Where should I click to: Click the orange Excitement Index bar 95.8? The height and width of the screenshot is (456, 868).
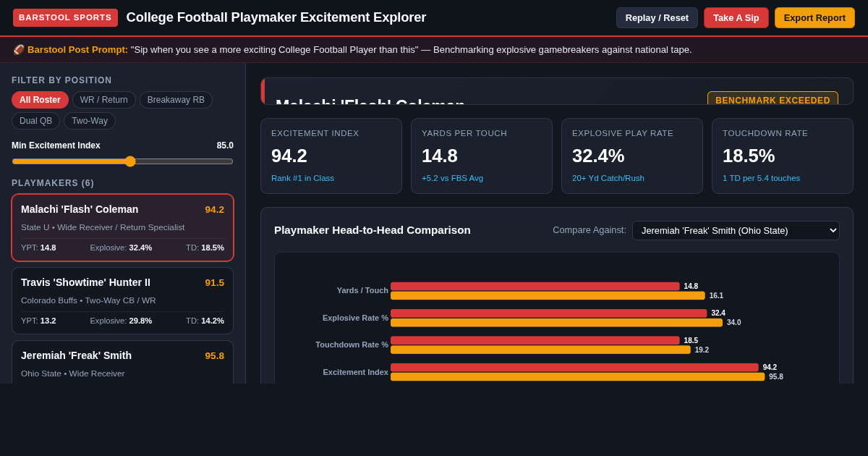click(x=577, y=376)
